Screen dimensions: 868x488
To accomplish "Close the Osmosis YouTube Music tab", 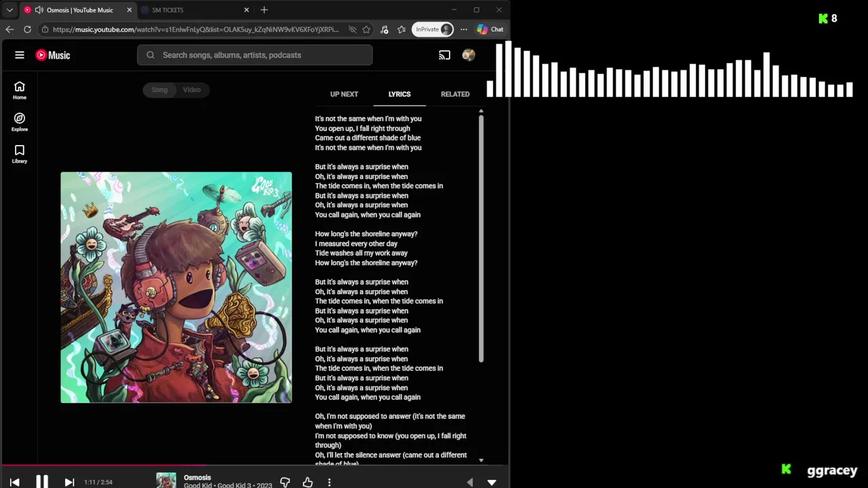I will [130, 10].
